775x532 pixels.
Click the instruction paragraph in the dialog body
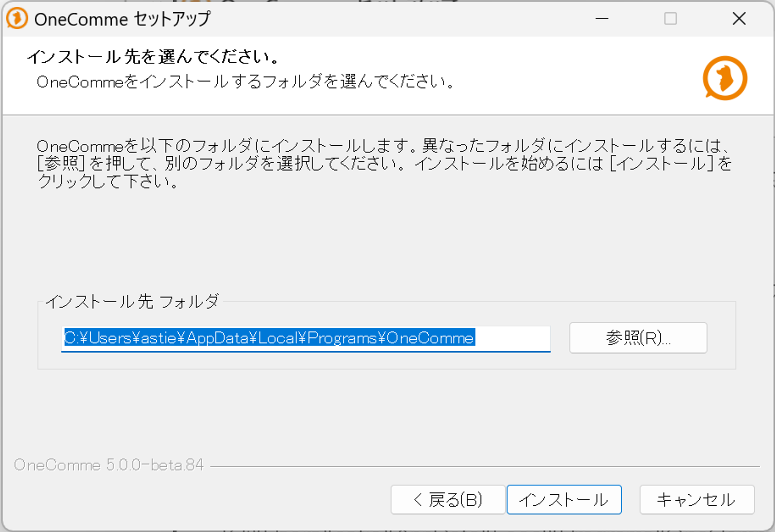point(381,163)
